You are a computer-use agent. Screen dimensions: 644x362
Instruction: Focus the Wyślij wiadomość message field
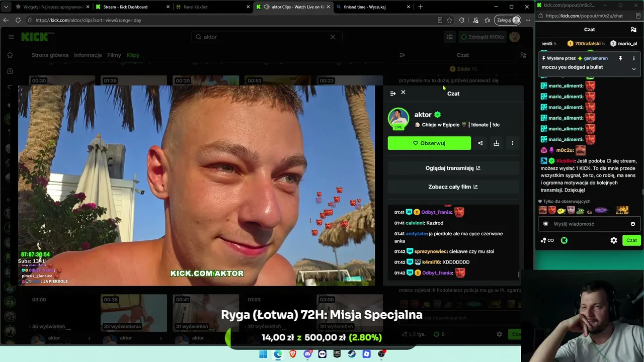click(589, 224)
